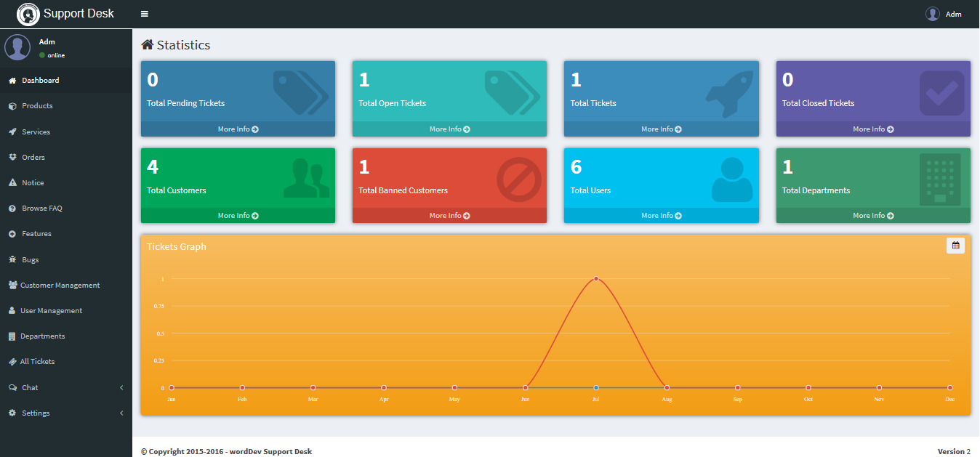Click More Info on Total Banned Customers
This screenshot has height=457, width=980.
pos(449,215)
